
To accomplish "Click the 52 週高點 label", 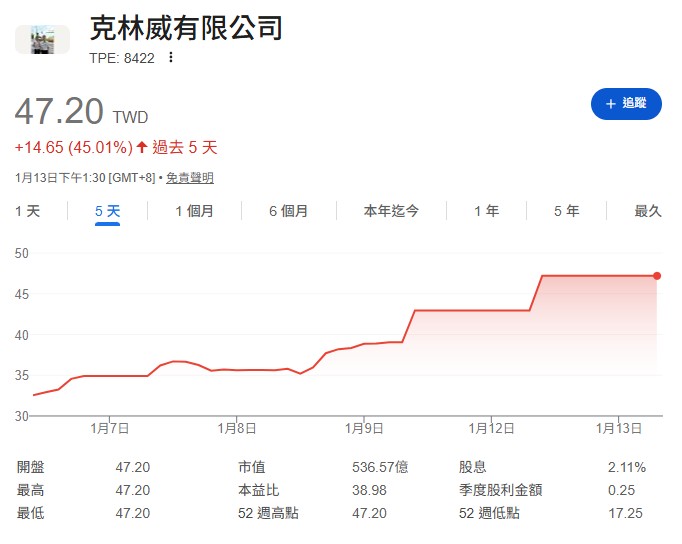I will coord(268,514).
